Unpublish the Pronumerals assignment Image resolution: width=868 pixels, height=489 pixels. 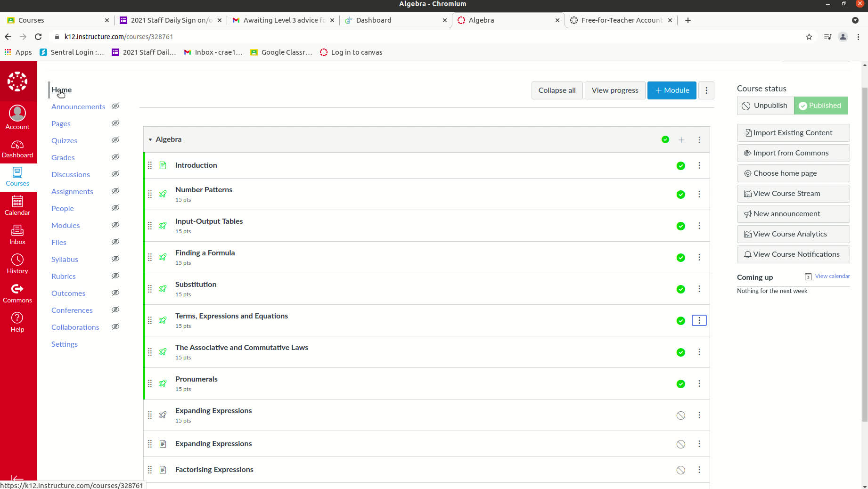(x=681, y=384)
